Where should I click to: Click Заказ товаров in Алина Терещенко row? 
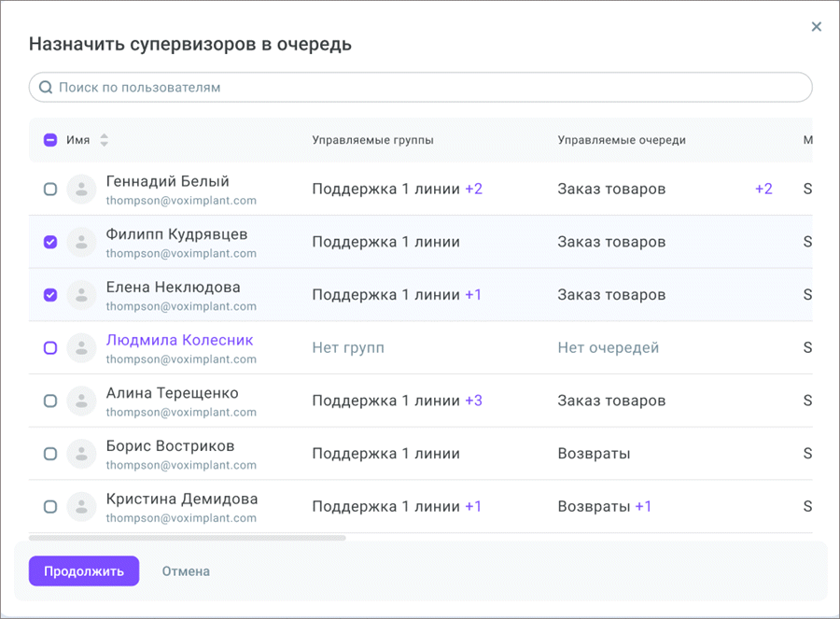pyautogui.click(x=611, y=401)
